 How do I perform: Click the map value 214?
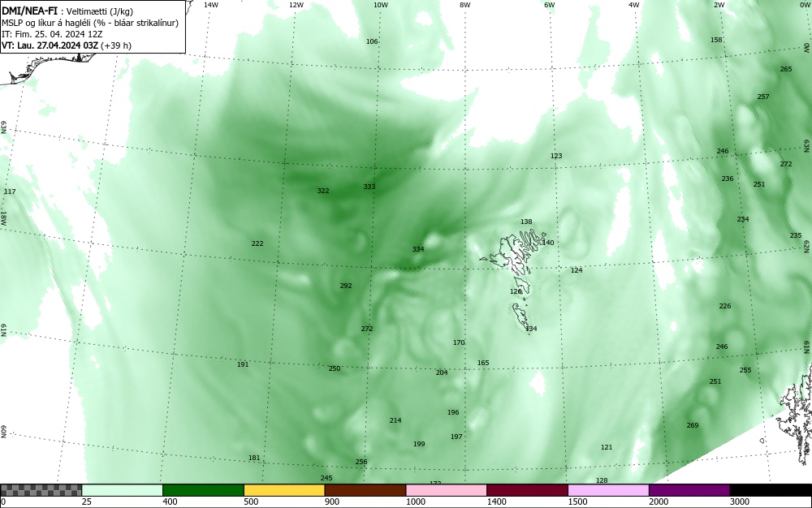coord(395,420)
